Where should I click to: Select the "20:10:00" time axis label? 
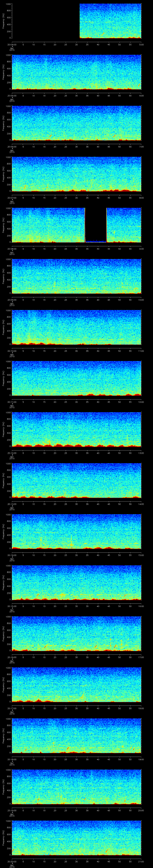12,351
